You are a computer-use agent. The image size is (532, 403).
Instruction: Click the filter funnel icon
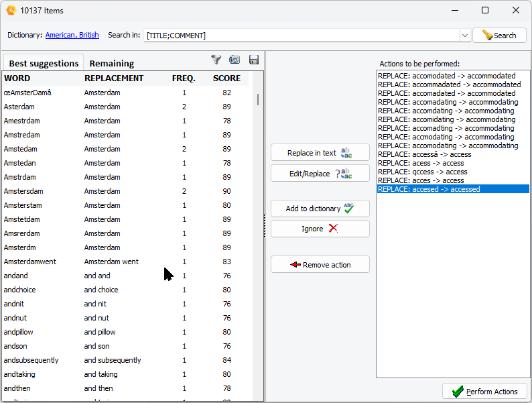(216, 60)
